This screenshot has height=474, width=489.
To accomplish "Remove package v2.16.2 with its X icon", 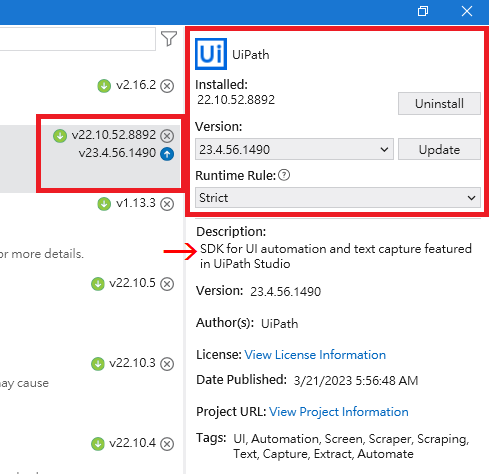I will (167, 86).
